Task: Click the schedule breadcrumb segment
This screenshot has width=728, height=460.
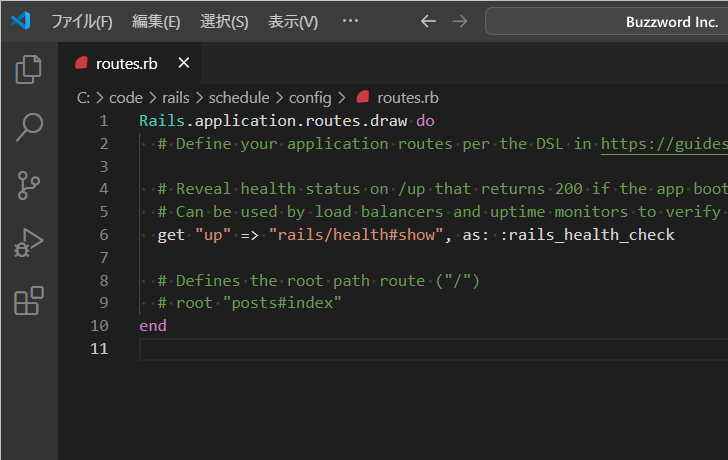Action: pos(239,98)
